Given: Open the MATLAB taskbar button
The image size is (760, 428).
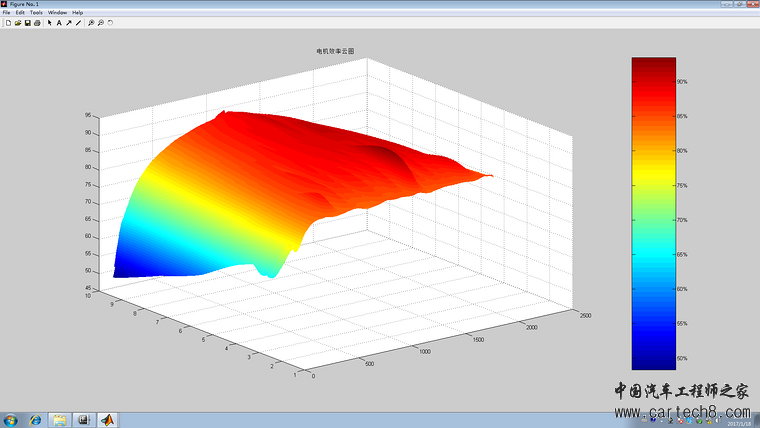Looking at the screenshot, I should click(x=108, y=419).
